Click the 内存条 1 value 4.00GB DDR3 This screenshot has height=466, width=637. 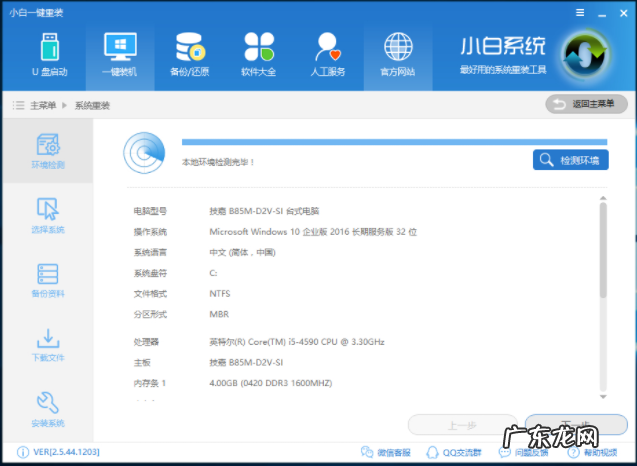point(271,383)
